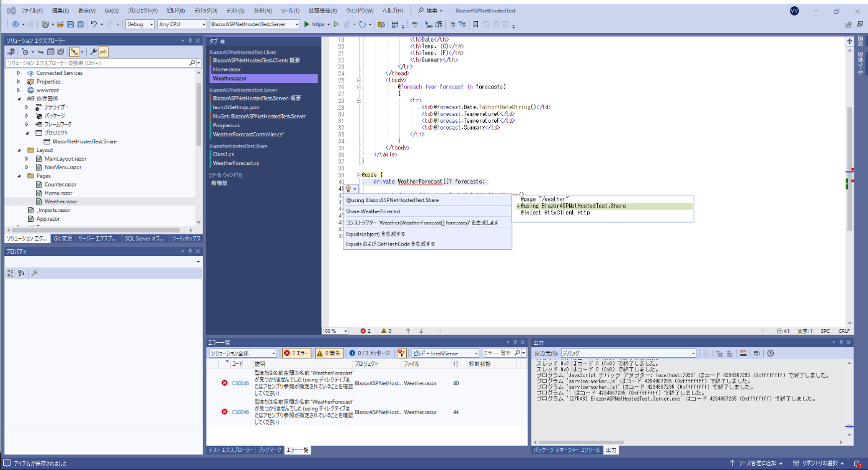Click alphabetical sort icon in Properties panel
868x470 pixels.
(20, 273)
